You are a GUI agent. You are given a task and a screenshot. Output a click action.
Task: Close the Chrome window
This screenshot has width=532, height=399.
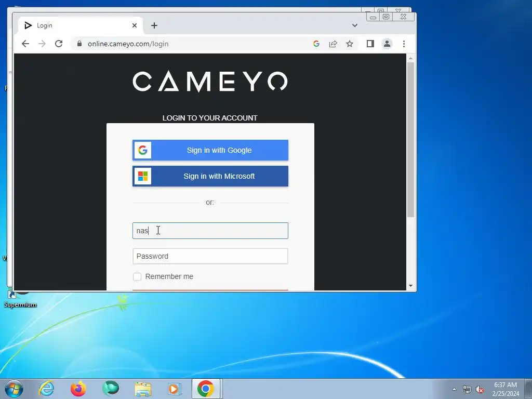coord(403,17)
